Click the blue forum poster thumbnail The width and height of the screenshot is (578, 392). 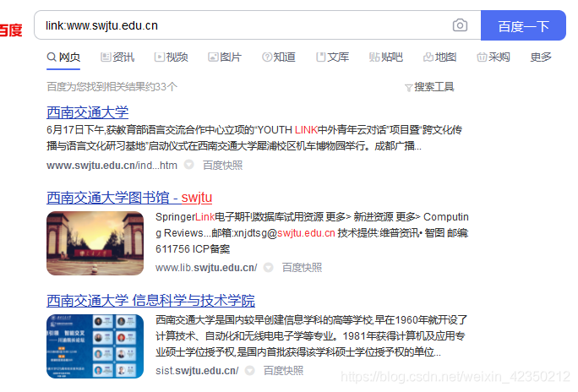pos(95,346)
